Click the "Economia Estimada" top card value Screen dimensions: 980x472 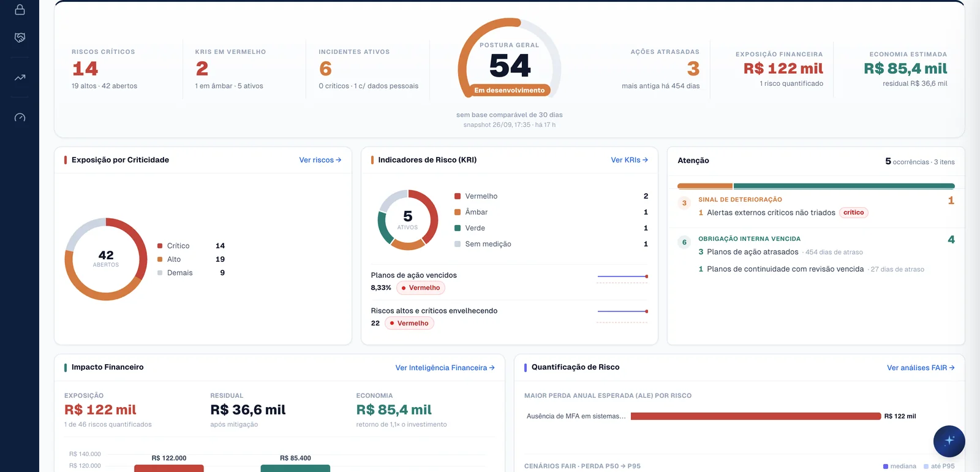click(x=905, y=69)
